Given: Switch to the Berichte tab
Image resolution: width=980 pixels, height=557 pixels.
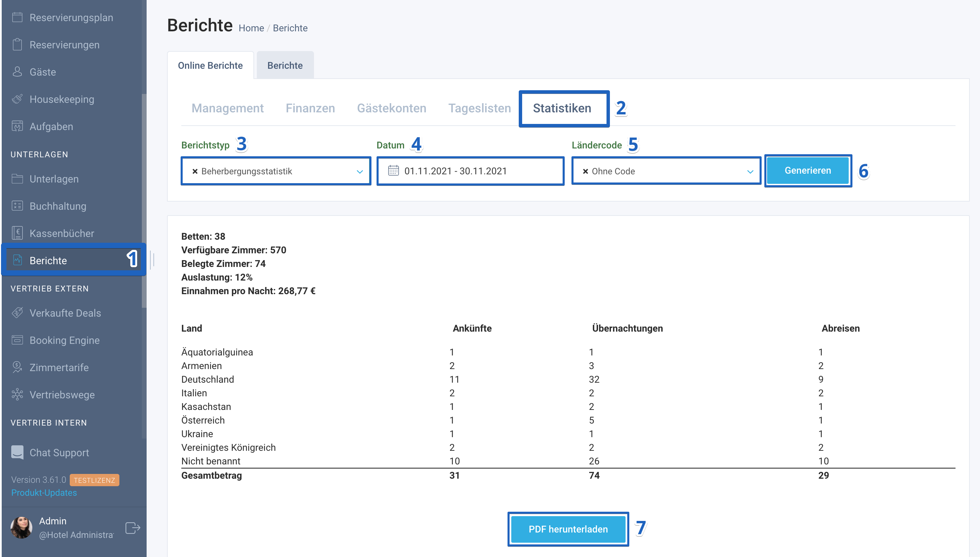Looking at the screenshot, I should tap(285, 65).
